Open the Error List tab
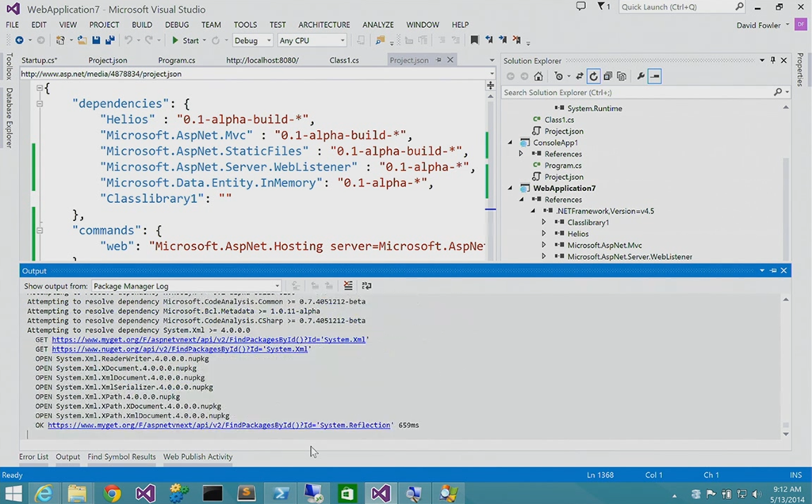This screenshot has width=812, height=504. click(x=33, y=456)
